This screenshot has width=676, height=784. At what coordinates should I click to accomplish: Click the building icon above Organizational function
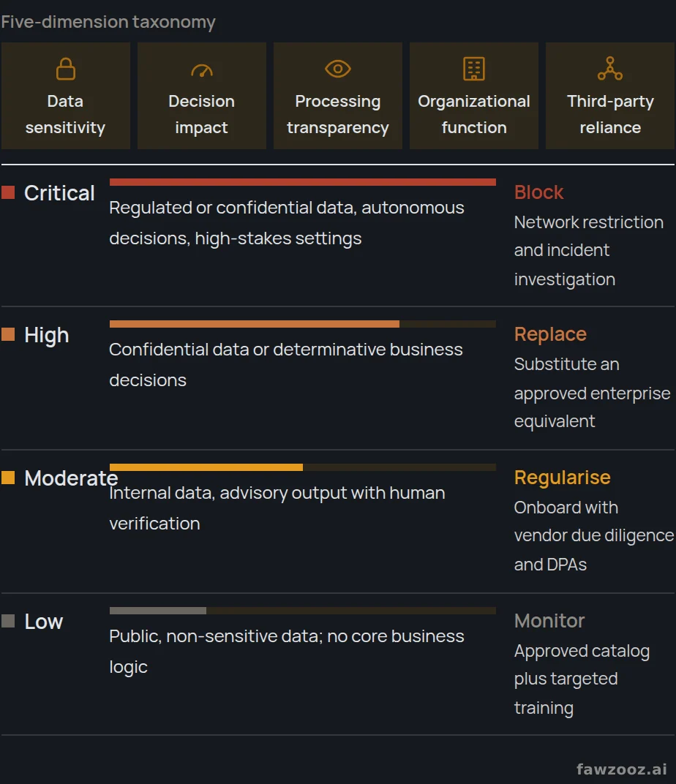point(474,69)
